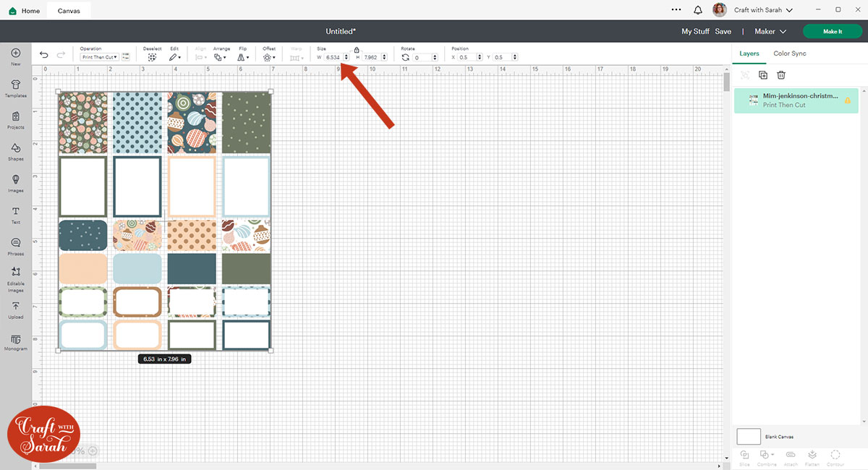Screen dimensions: 868x470
Task: Open the three-dot more menu
Action: click(x=676, y=10)
